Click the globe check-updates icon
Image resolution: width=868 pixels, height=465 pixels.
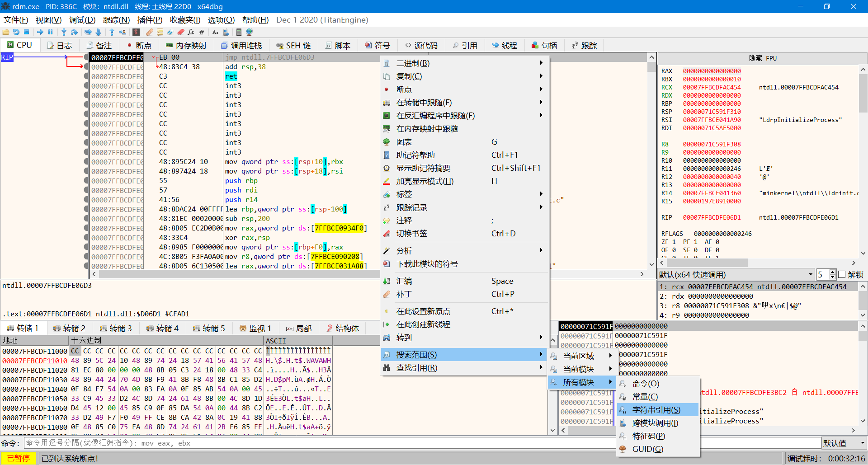[249, 32]
